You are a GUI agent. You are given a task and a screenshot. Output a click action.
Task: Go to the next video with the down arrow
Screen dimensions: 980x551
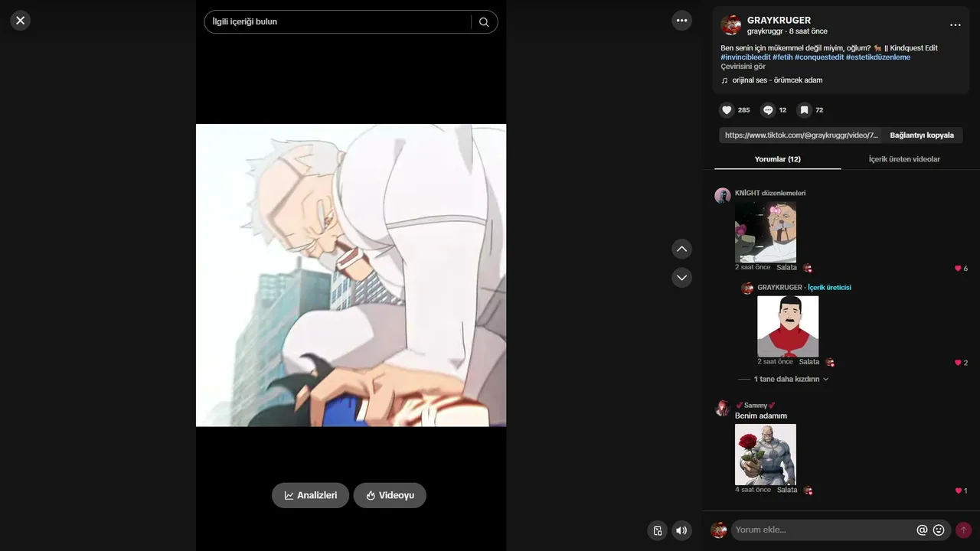(x=682, y=277)
